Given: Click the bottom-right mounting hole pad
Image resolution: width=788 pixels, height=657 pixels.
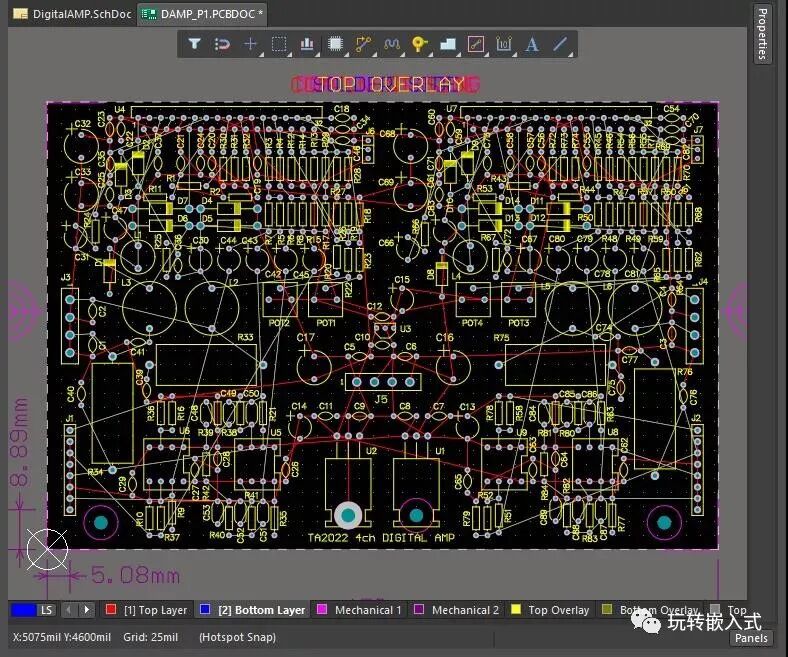Looking at the screenshot, I should pos(664,523).
